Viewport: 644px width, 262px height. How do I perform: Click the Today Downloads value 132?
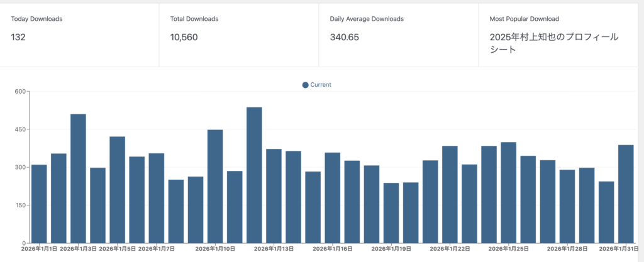coord(19,38)
